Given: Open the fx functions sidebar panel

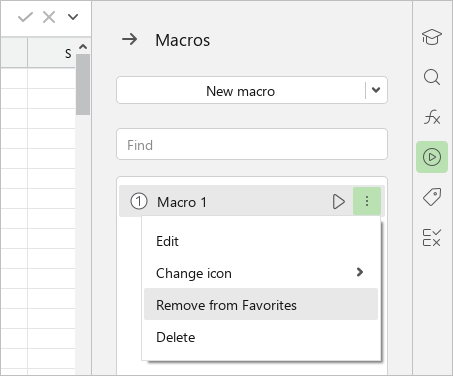Looking at the screenshot, I should [432, 117].
